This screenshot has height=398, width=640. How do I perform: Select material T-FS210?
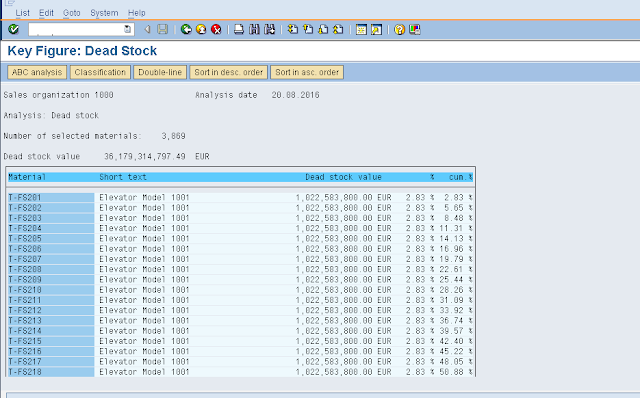pyautogui.click(x=51, y=290)
